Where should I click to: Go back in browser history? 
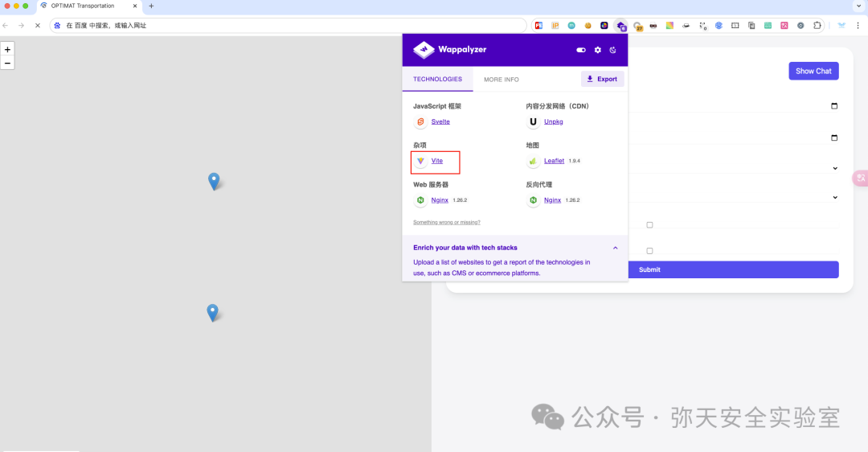click(x=6, y=26)
